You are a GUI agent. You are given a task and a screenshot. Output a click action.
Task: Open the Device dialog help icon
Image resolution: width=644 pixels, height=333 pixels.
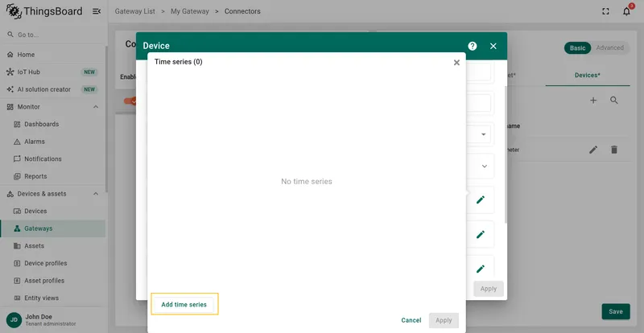[x=473, y=46]
